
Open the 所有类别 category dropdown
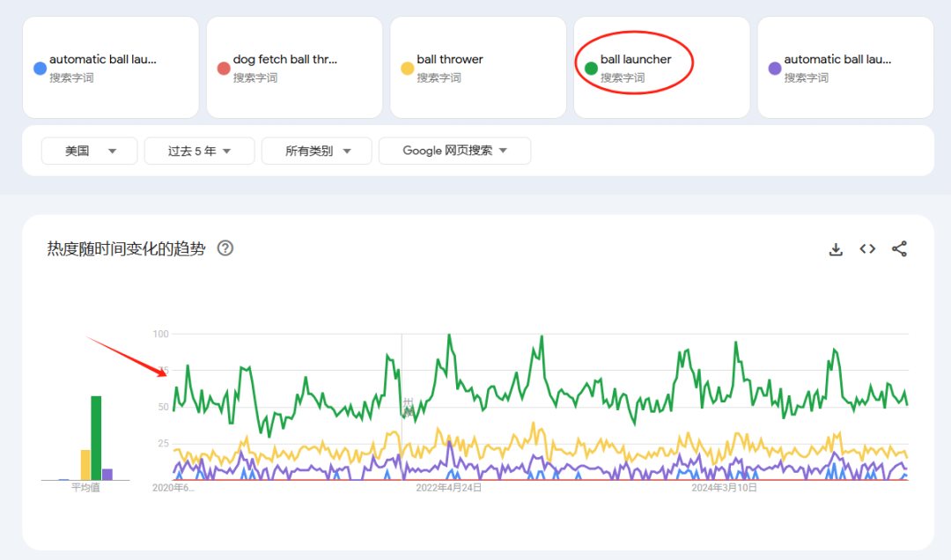point(316,151)
